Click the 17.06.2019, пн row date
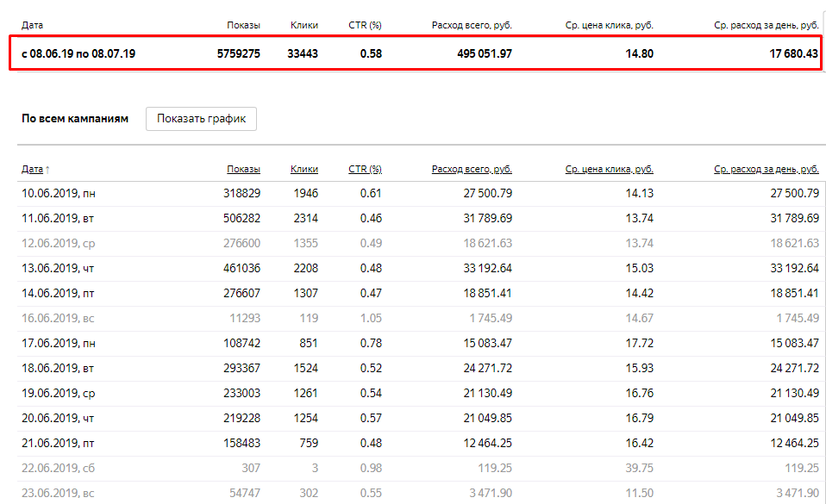This screenshot has width=826, height=504. [x=59, y=344]
